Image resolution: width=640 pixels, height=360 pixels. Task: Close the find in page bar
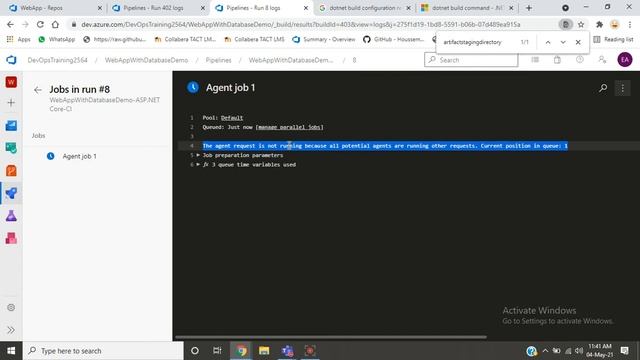point(578,42)
